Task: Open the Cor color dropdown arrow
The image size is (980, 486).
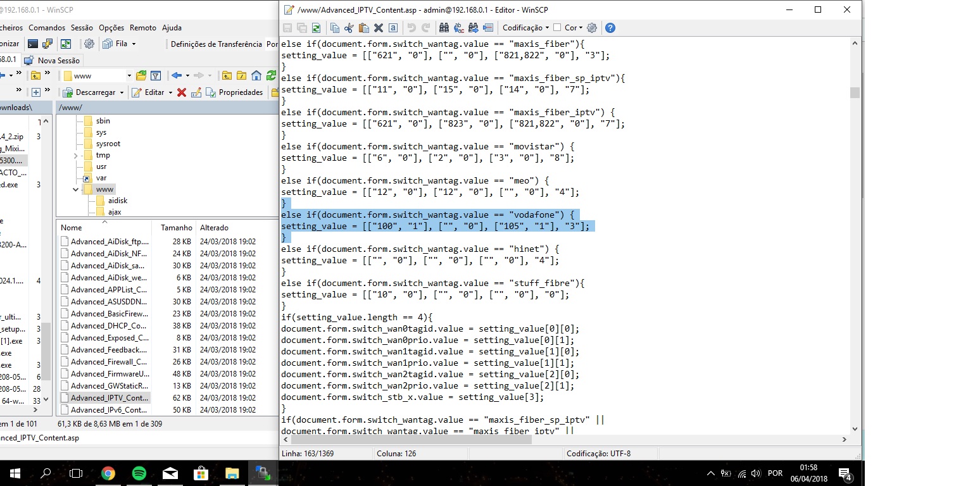Action: pos(581,28)
